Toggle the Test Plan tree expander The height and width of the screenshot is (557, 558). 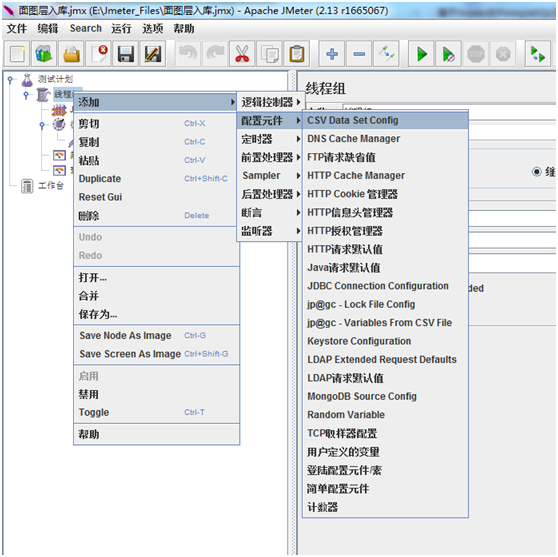click(x=11, y=80)
